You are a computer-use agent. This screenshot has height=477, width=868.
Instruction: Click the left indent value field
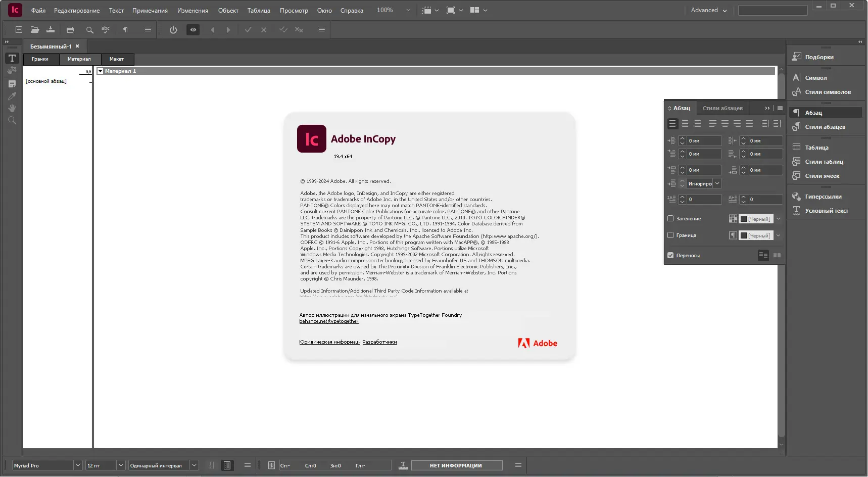(704, 141)
